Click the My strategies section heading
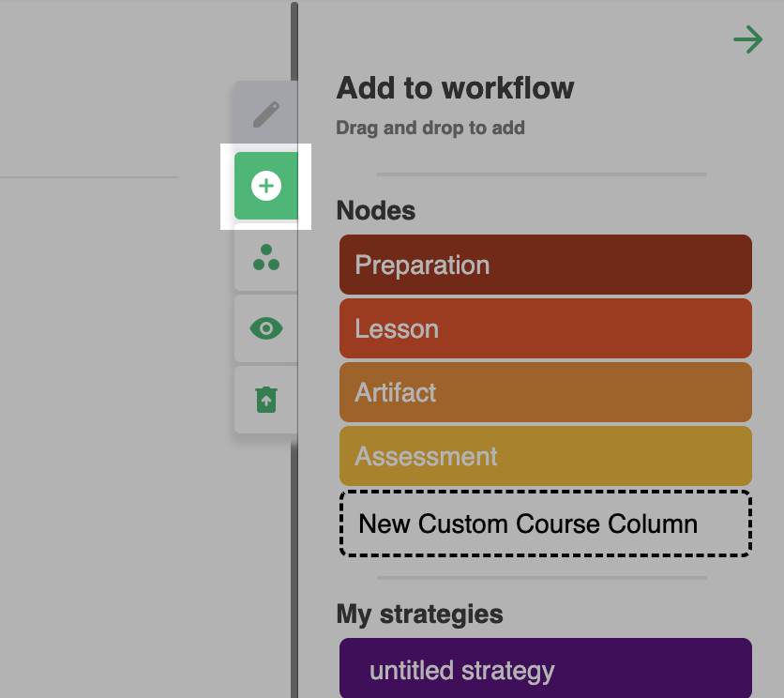784x698 pixels. point(419,614)
